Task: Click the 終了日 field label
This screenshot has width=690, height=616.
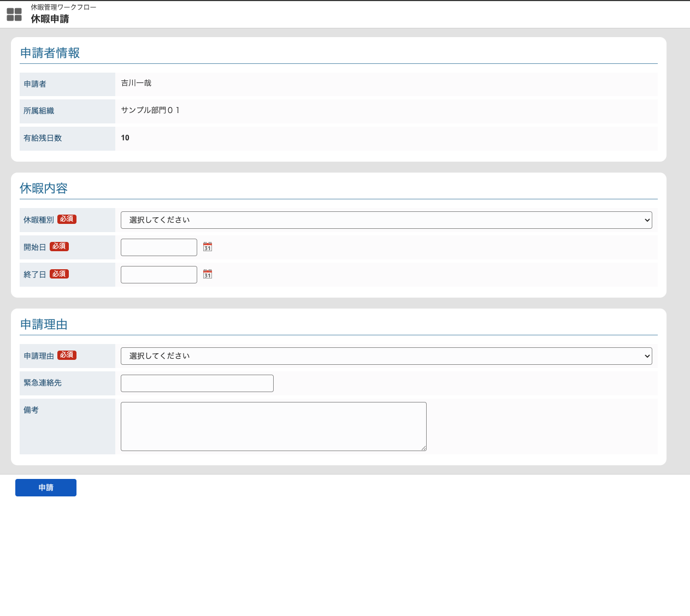Action: (35, 275)
